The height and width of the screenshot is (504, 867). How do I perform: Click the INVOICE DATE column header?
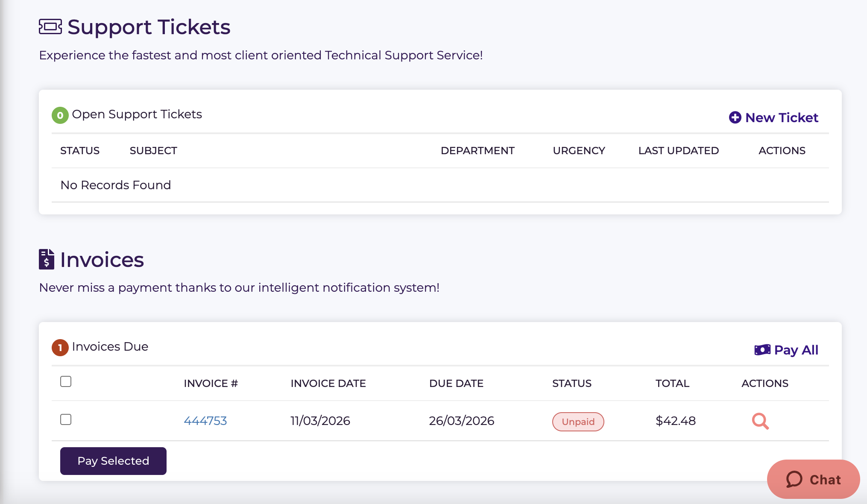[328, 384]
